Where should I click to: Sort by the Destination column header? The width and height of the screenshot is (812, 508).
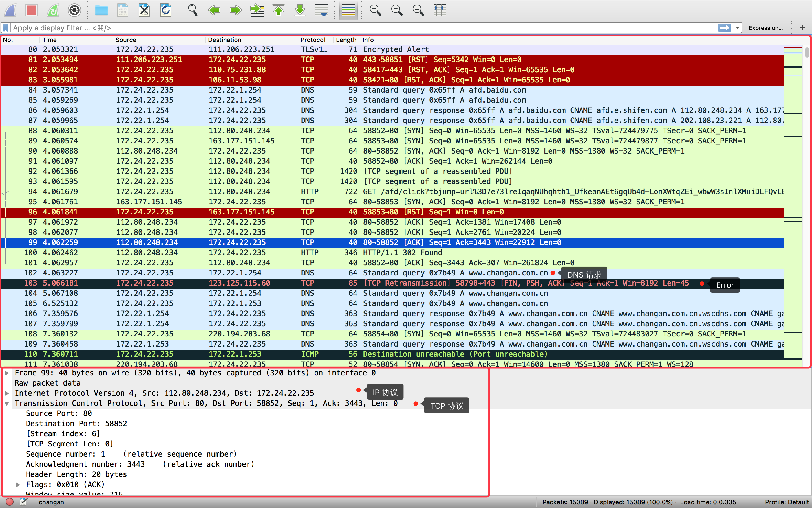tap(252, 40)
